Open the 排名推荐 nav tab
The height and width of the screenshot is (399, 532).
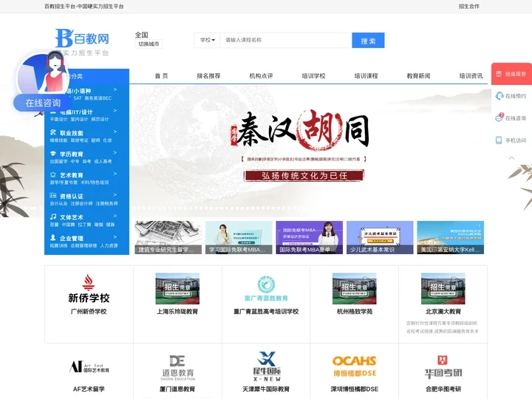click(x=208, y=76)
